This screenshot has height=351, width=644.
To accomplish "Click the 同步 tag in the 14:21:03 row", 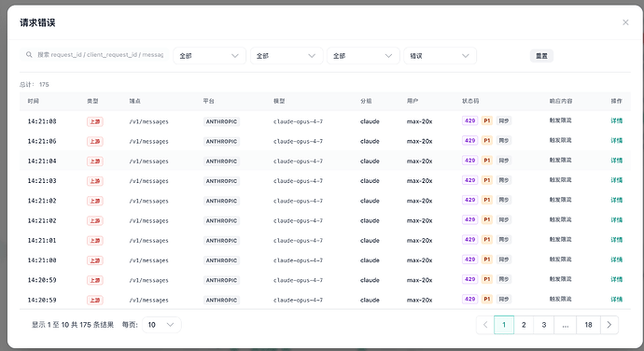I will 504,180.
